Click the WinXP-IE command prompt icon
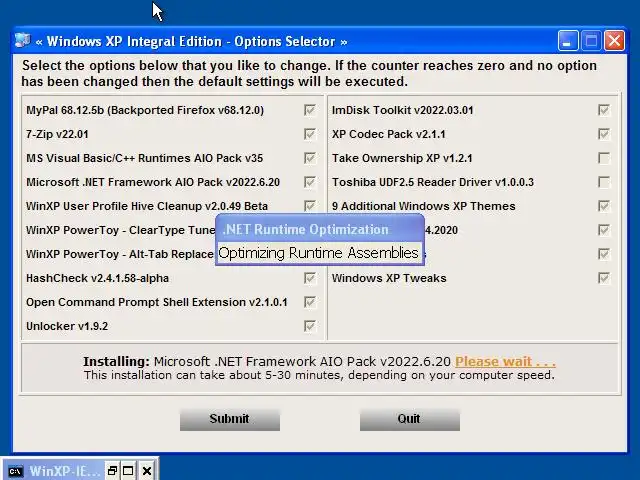The image size is (640, 480). 16,471
